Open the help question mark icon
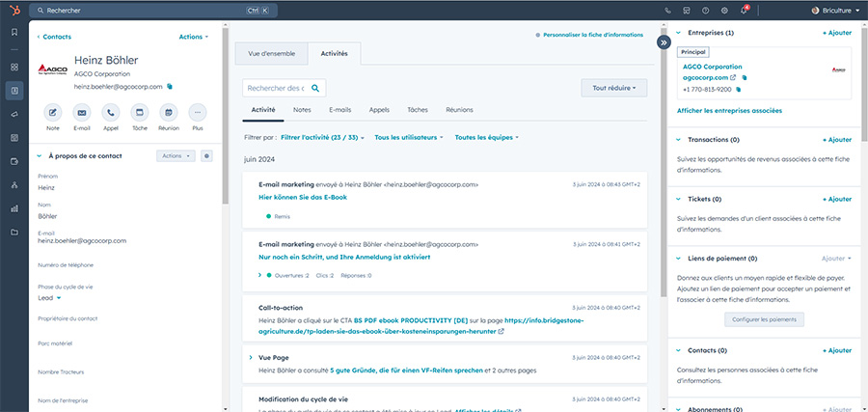Image resolution: width=868 pixels, height=412 pixels. click(x=705, y=10)
